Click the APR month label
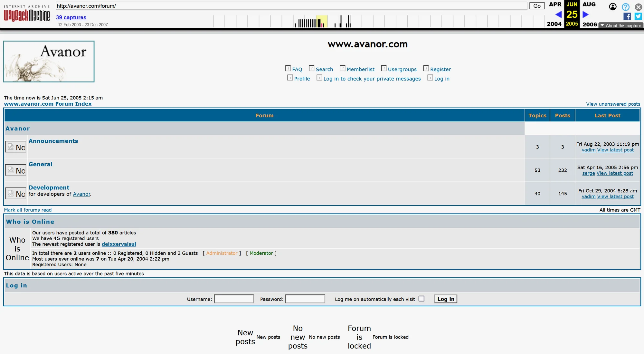 click(x=555, y=4)
